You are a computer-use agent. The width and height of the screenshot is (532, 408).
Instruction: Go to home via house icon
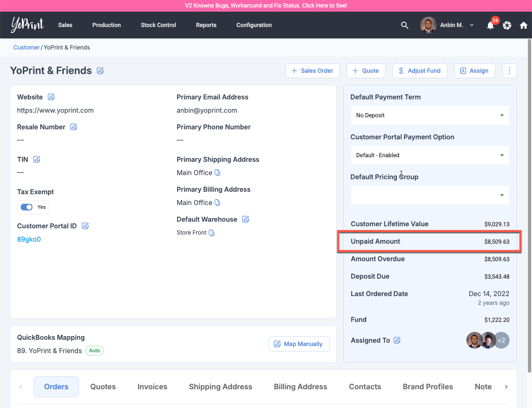523,25
